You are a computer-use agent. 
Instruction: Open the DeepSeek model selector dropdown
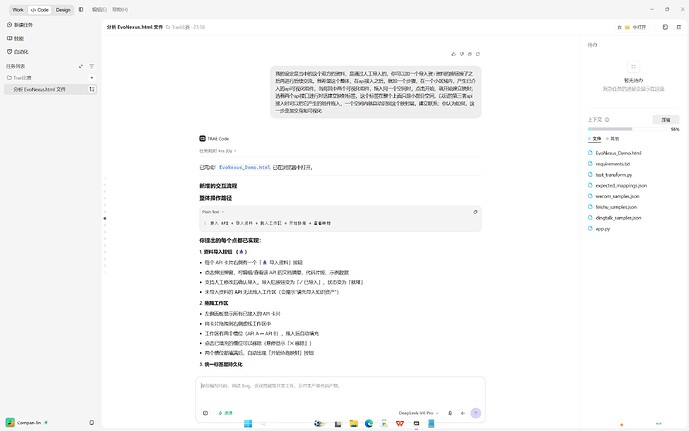(x=418, y=413)
